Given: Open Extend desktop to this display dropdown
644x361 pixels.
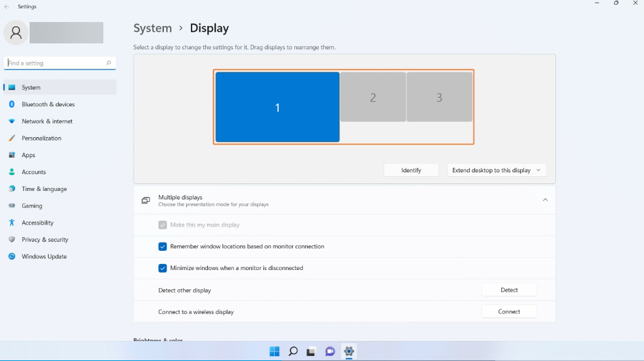Looking at the screenshot, I should click(x=497, y=170).
